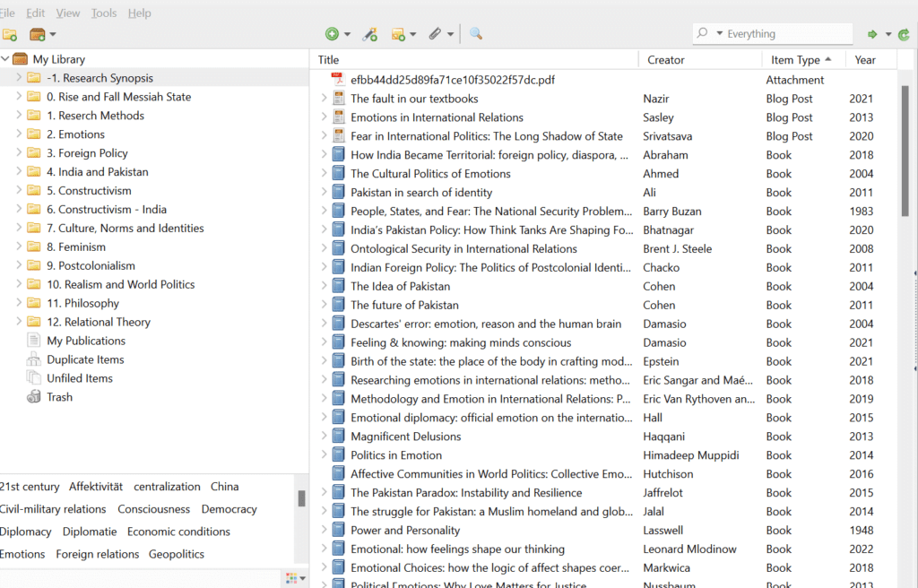Open the Locate dropdown arrow
This screenshot has height=588, width=918.
click(x=888, y=35)
